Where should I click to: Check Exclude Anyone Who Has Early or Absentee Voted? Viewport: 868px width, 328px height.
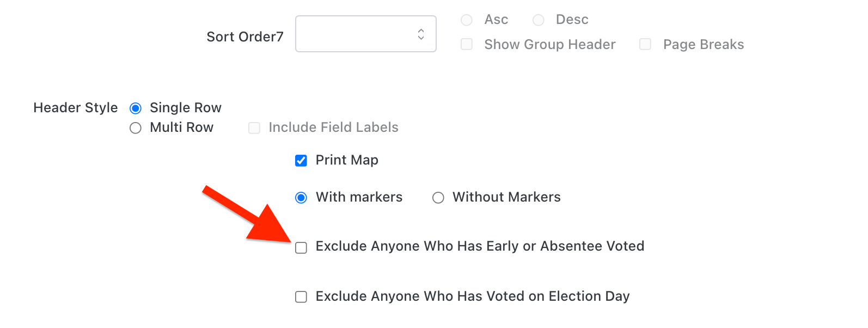(301, 248)
